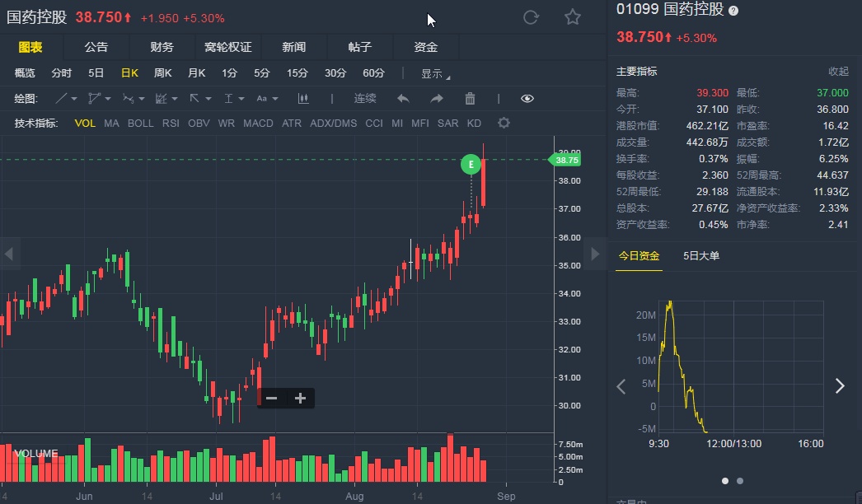Expand the Fibonacci tool dropdown arrow

tap(174, 99)
